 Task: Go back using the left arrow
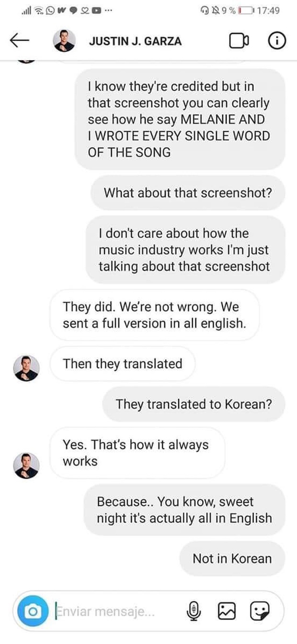tap(20, 41)
